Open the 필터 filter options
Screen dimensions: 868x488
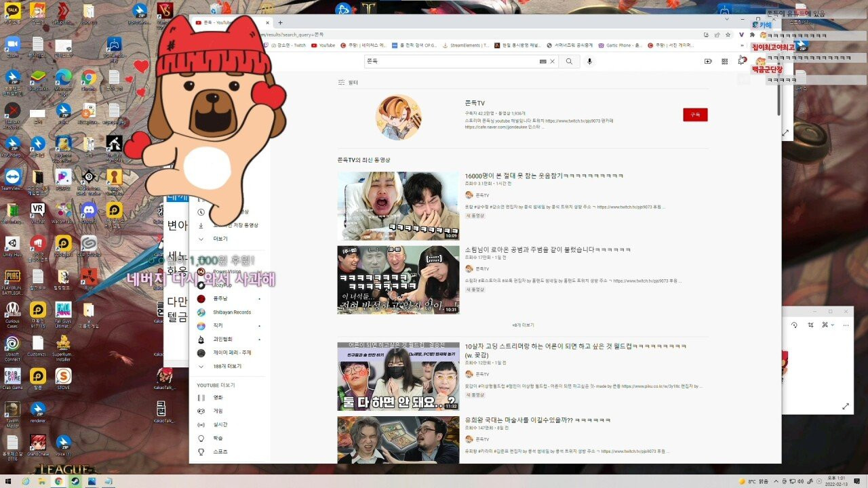348,82
